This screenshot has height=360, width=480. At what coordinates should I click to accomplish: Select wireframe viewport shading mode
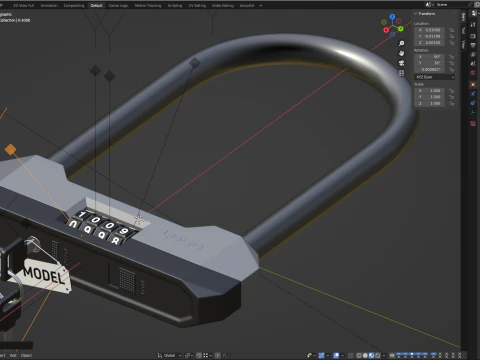pyautogui.click(x=359, y=355)
